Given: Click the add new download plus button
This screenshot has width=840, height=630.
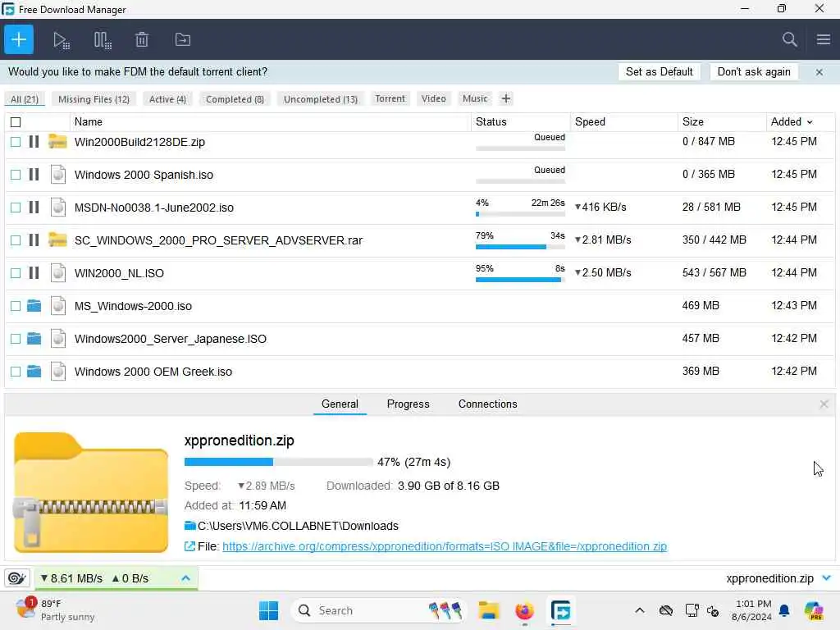Looking at the screenshot, I should pyautogui.click(x=19, y=39).
